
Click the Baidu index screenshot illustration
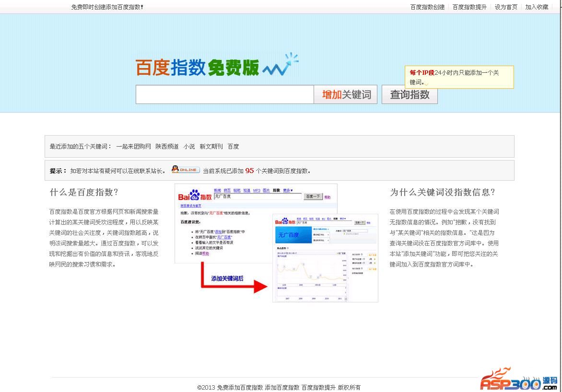tap(276, 243)
